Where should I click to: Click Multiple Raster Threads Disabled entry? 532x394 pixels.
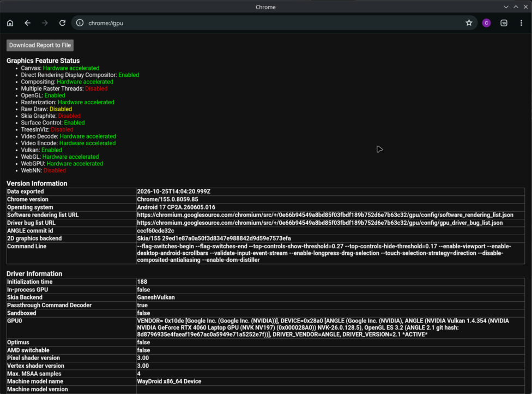click(x=64, y=88)
